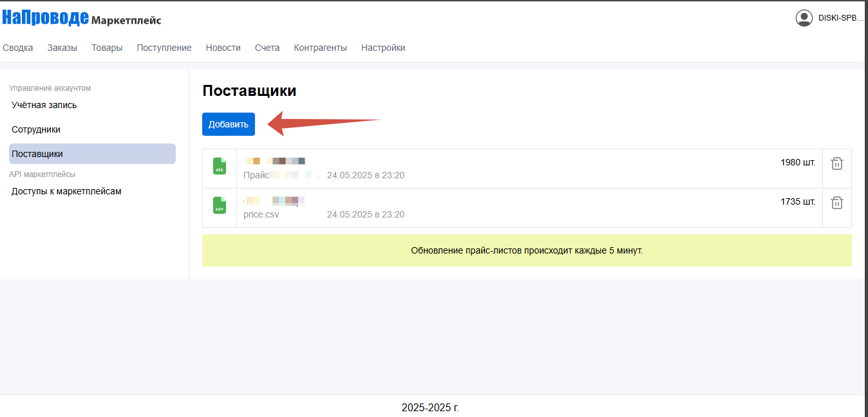Select Учётная запись in the sidebar
Viewport: 868px width, 417px height.
click(44, 105)
